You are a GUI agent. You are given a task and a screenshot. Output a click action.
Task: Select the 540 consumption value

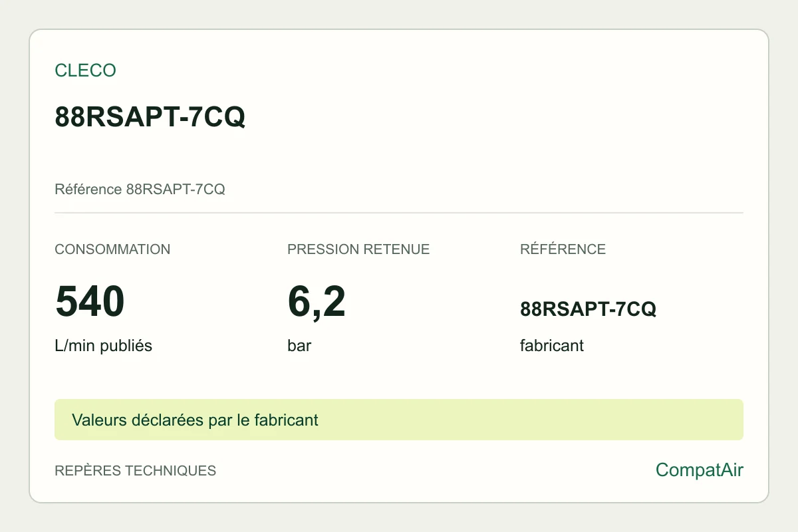(90, 301)
